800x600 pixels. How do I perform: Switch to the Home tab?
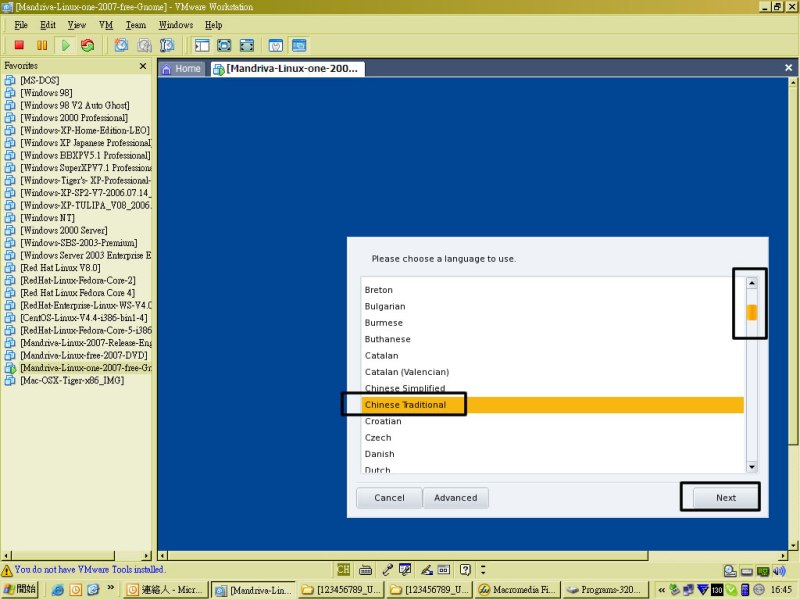pyautogui.click(x=182, y=69)
